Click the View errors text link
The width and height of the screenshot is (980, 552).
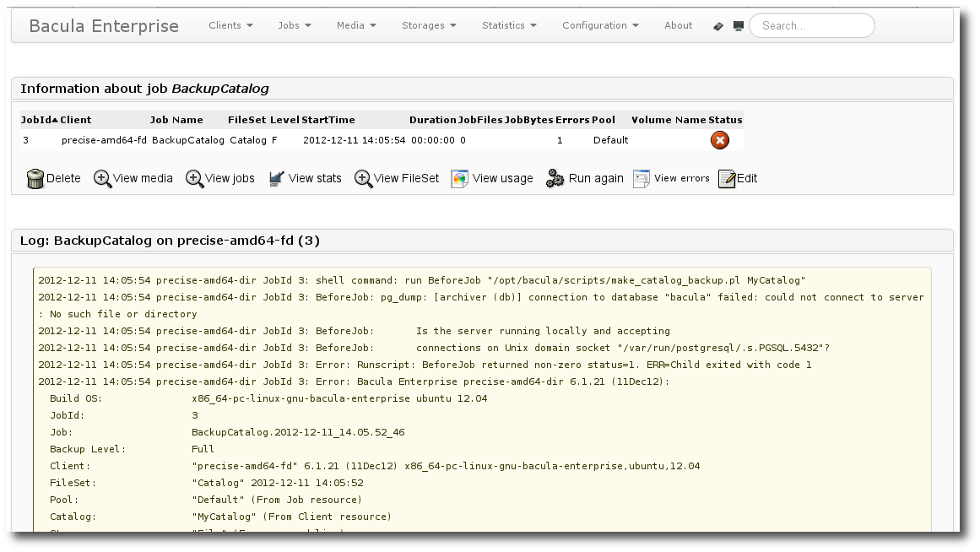point(681,179)
